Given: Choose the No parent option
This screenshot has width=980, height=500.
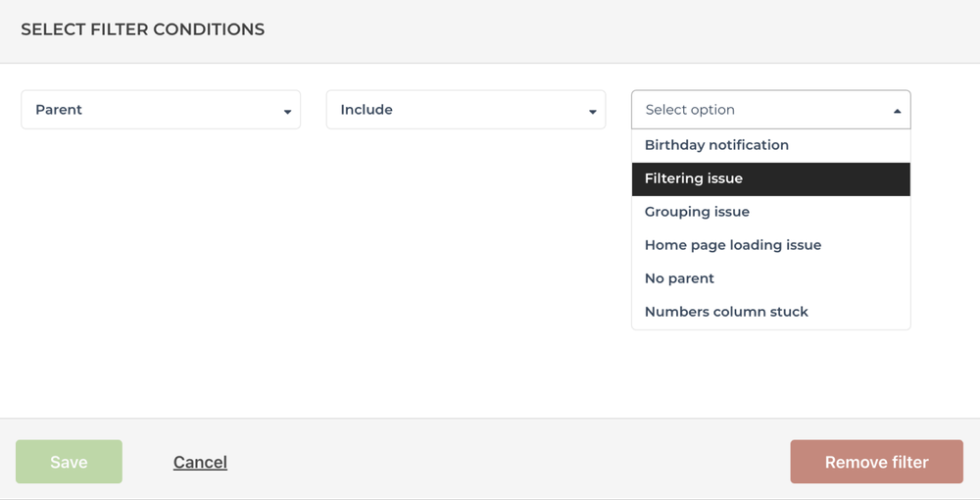Looking at the screenshot, I should coord(771,278).
